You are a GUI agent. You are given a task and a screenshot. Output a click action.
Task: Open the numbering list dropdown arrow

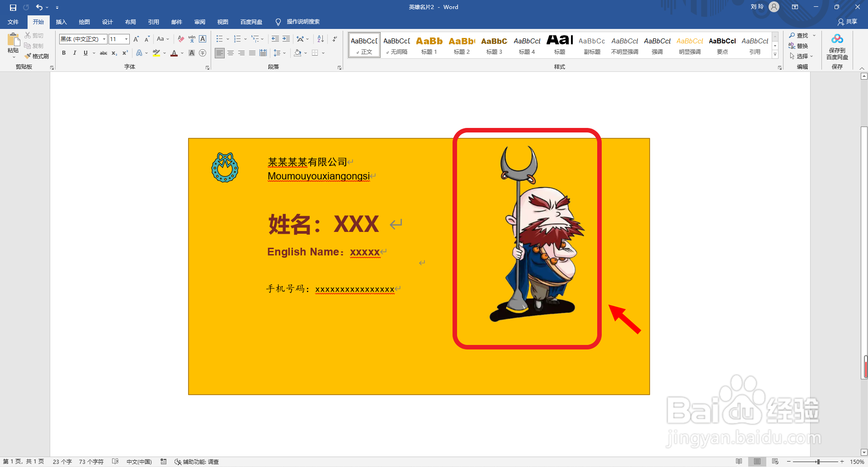245,39
